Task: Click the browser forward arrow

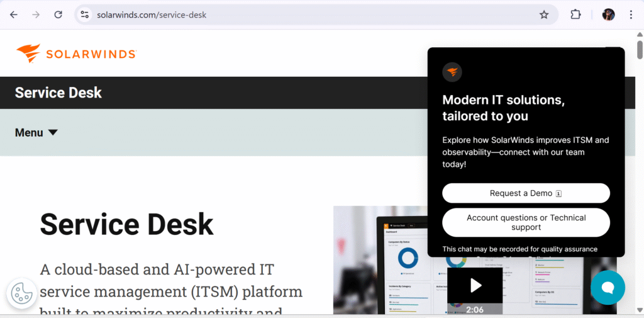Action: click(36, 15)
